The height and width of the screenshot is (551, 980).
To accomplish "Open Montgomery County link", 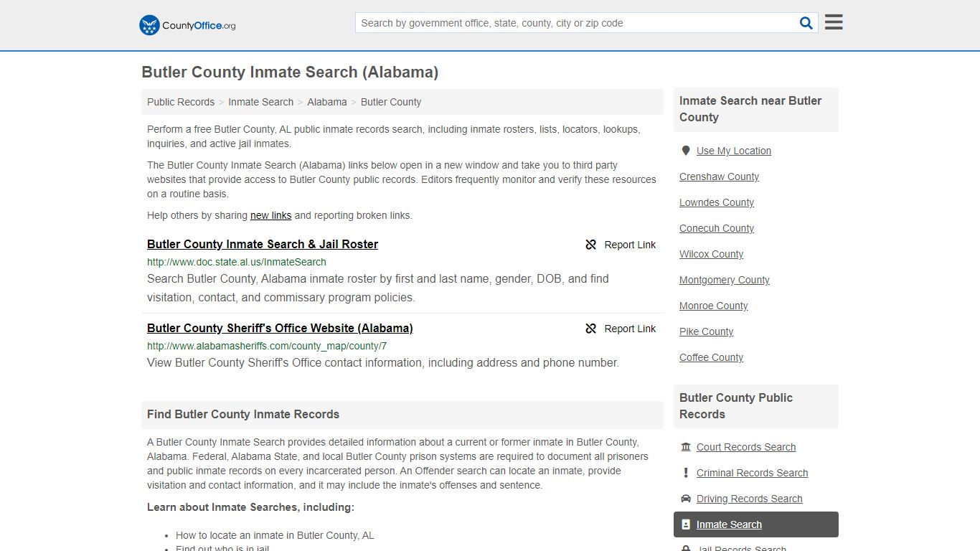I will [x=725, y=280].
